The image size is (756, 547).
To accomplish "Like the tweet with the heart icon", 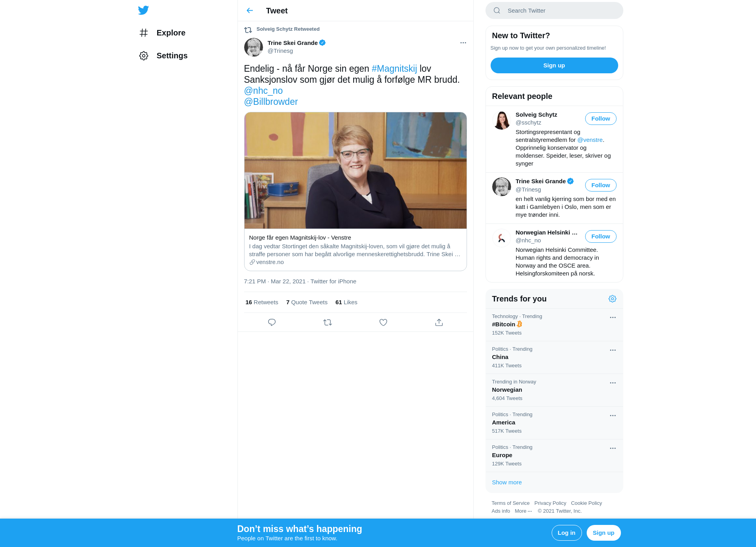I will 383,322.
